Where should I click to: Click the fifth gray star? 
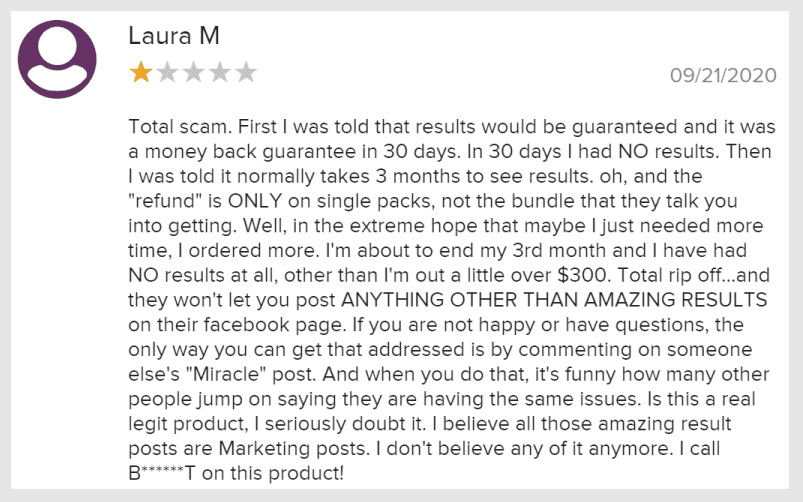point(246,72)
